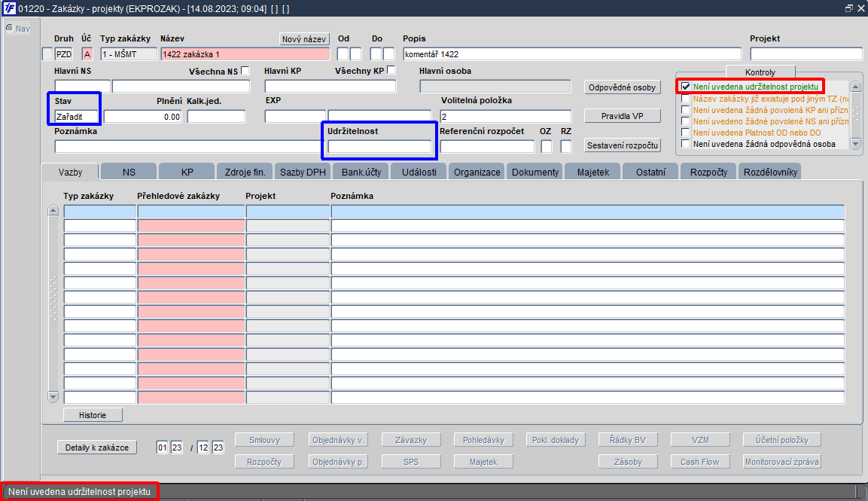Toggle the Všechna NS checkbox
Viewport: 868px width, 501px height.
(x=245, y=71)
